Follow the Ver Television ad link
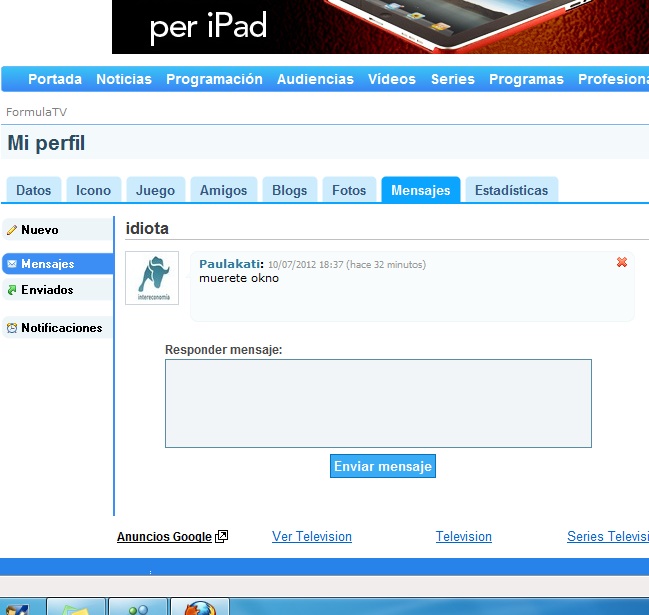This screenshot has width=649, height=615. point(312,537)
